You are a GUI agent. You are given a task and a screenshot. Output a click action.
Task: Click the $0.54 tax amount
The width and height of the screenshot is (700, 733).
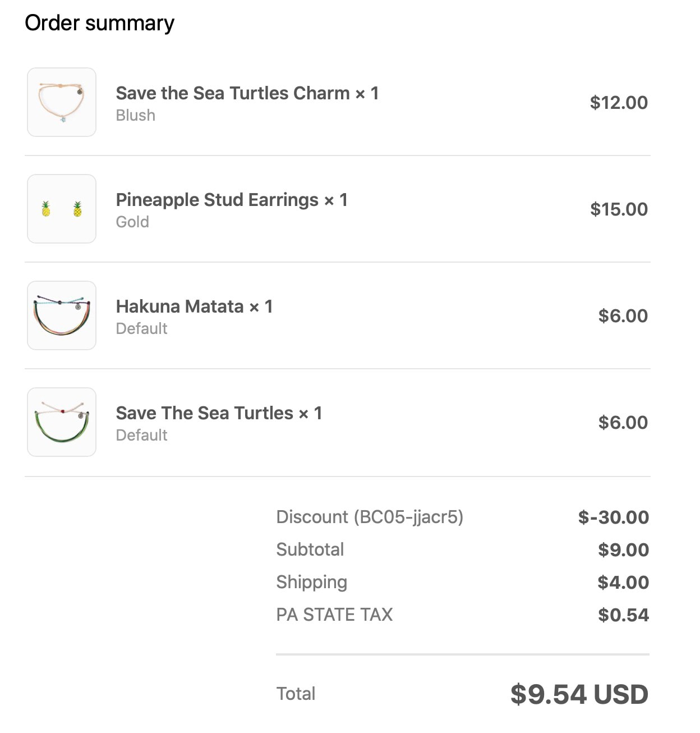(623, 615)
